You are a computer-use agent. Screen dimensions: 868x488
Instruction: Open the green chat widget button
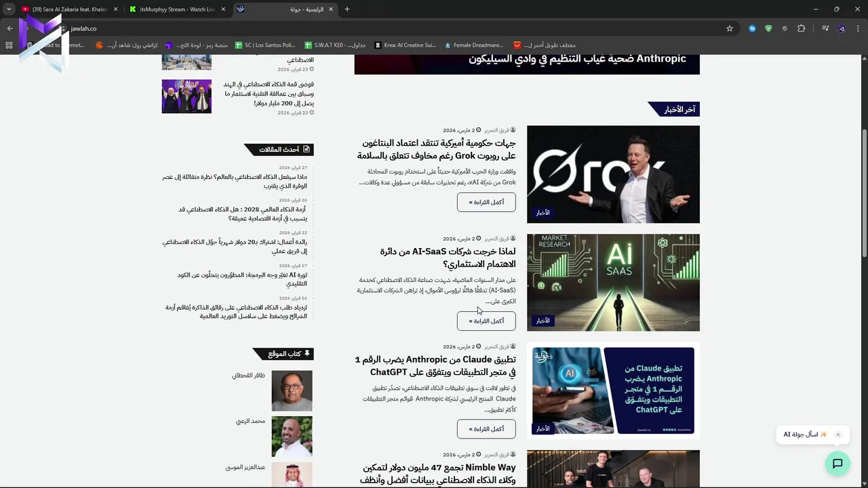coord(837,464)
